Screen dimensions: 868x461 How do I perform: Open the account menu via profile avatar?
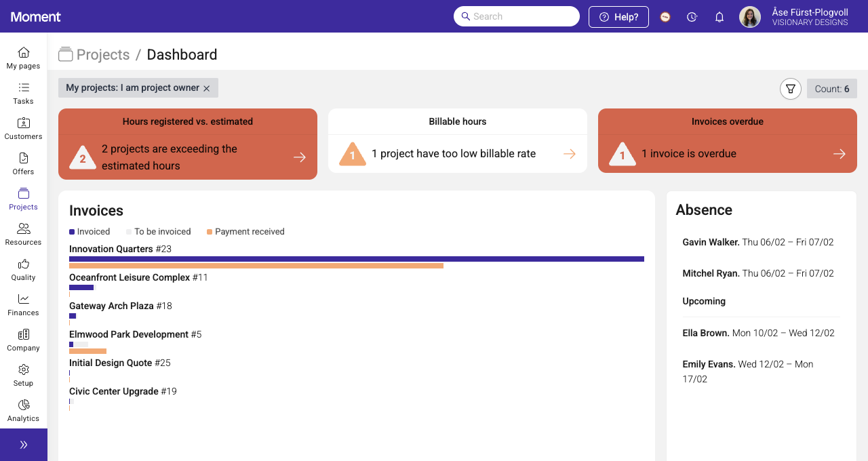pos(750,16)
